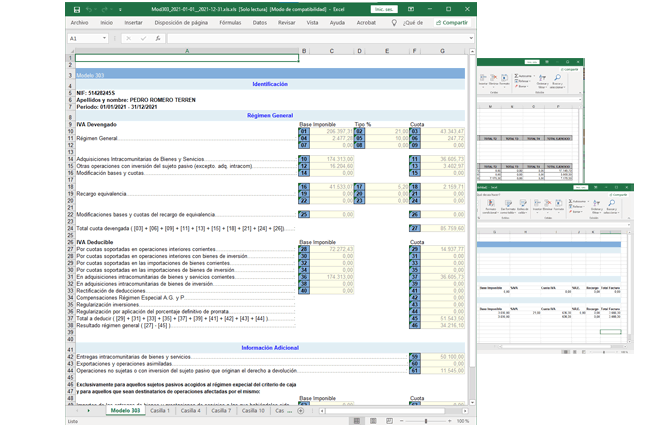
Task: Click inside the formula bar input
Action: 310,38
